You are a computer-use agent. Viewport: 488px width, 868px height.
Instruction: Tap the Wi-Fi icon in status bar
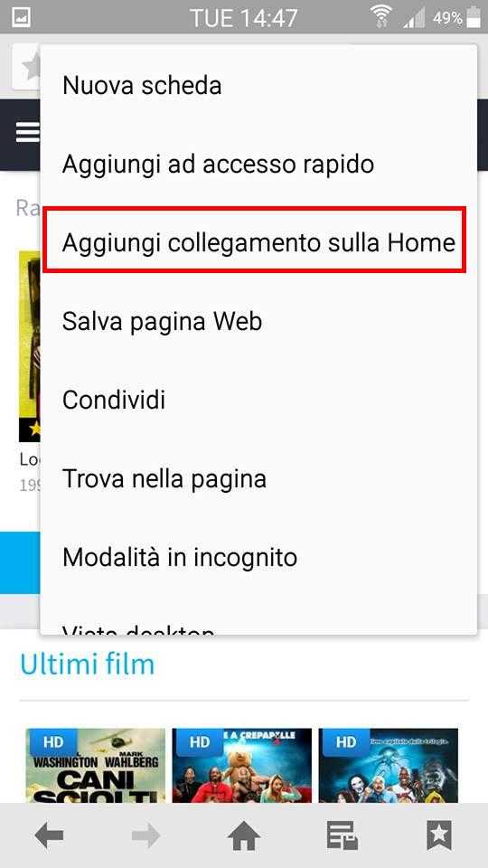click(380, 16)
